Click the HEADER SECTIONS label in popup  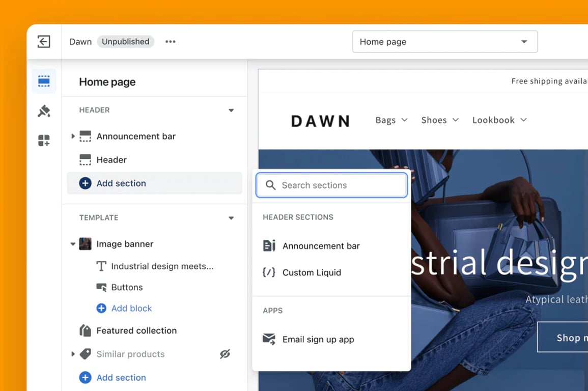[298, 217]
